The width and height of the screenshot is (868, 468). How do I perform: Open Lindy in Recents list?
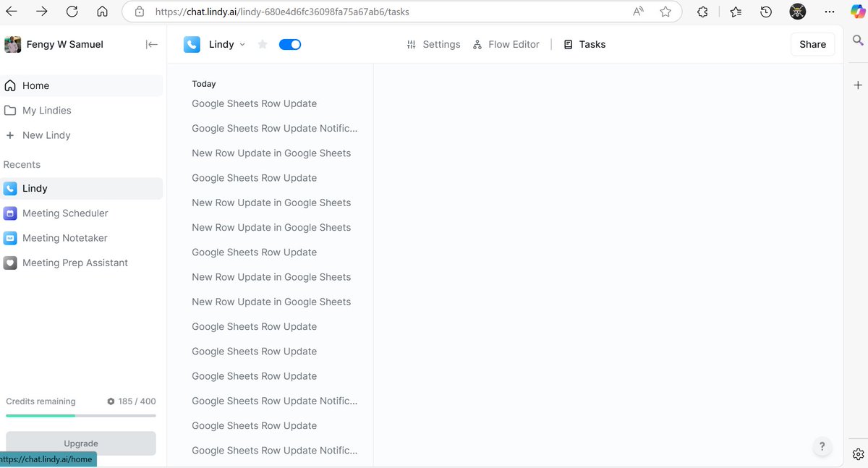[82, 189]
